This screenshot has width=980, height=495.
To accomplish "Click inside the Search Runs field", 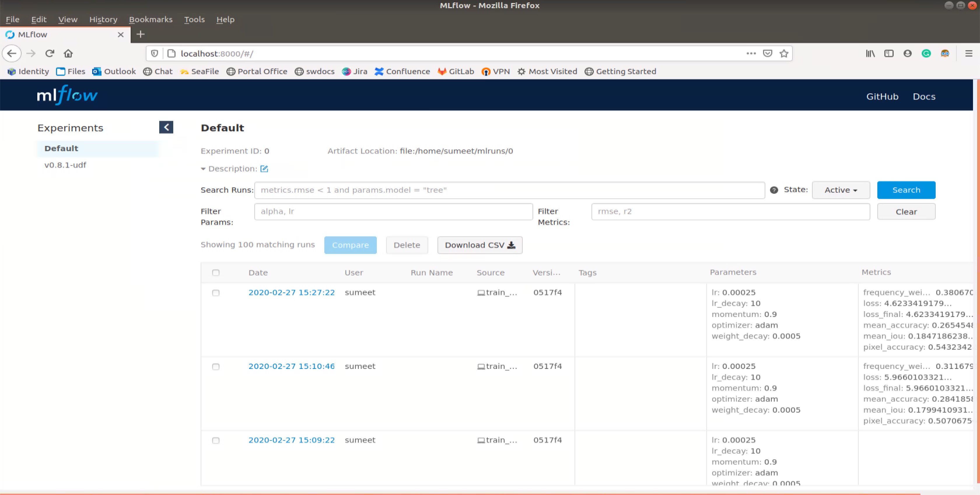I will 510,190.
